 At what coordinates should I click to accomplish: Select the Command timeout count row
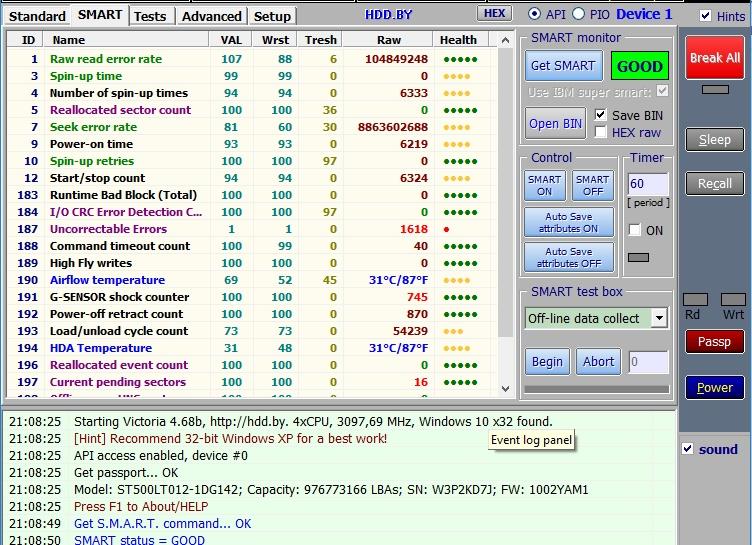pyautogui.click(x=252, y=246)
